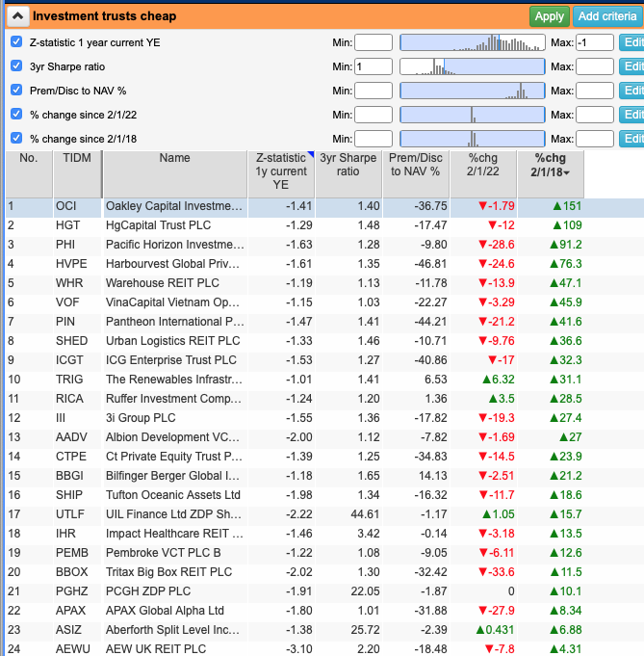Click Min field for % change since 2/1/22

pyautogui.click(x=374, y=115)
